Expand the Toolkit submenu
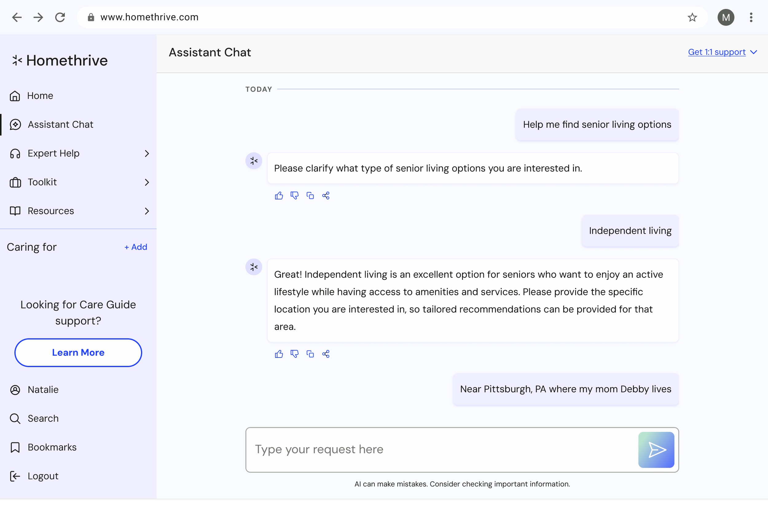 147,182
